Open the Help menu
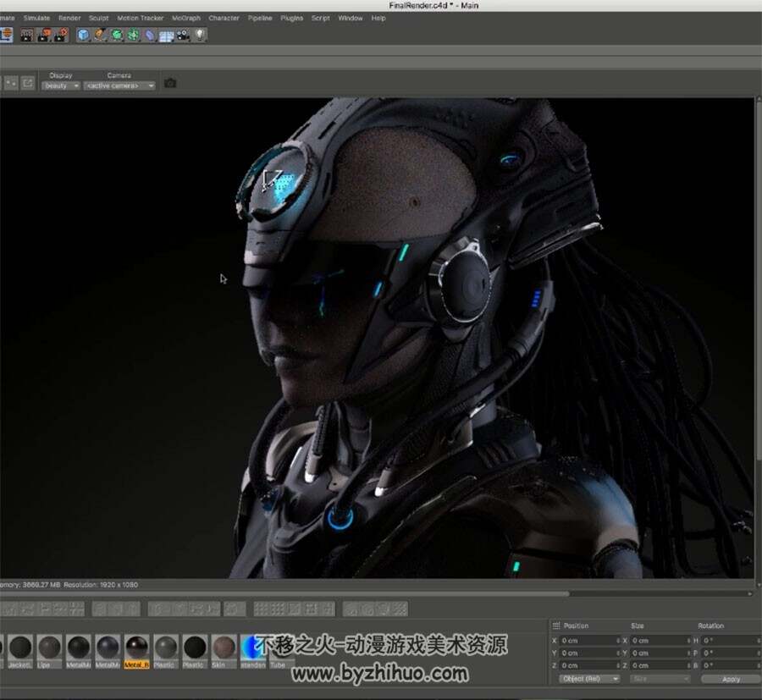Image resolution: width=762 pixels, height=700 pixels. tap(378, 18)
